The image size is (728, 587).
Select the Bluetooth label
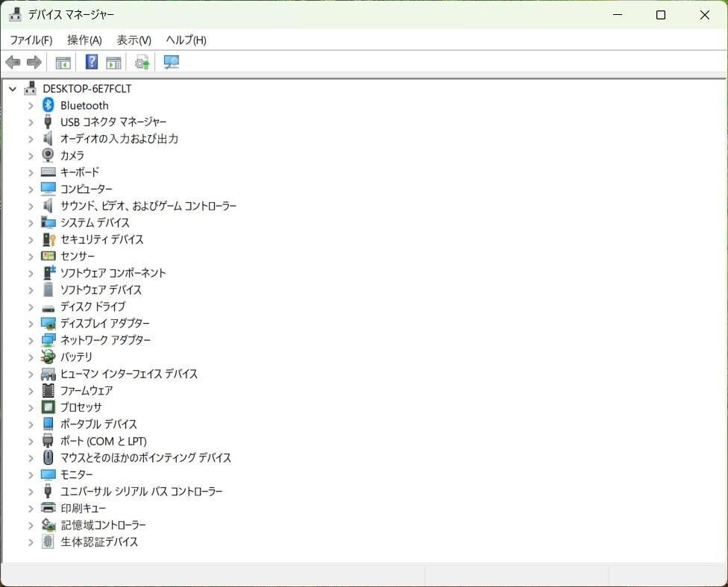pyautogui.click(x=84, y=105)
